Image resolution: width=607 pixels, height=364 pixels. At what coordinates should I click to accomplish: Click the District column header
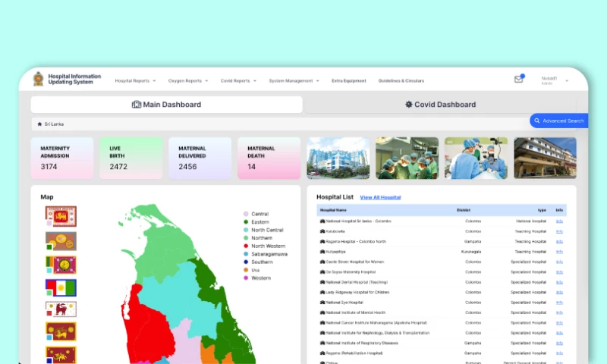[x=464, y=210]
